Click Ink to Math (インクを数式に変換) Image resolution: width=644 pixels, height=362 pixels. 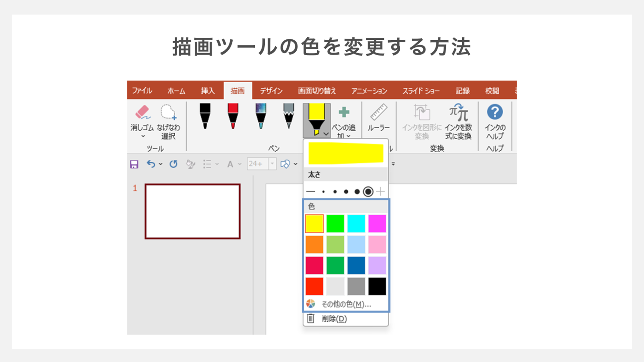[x=458, y=122]
